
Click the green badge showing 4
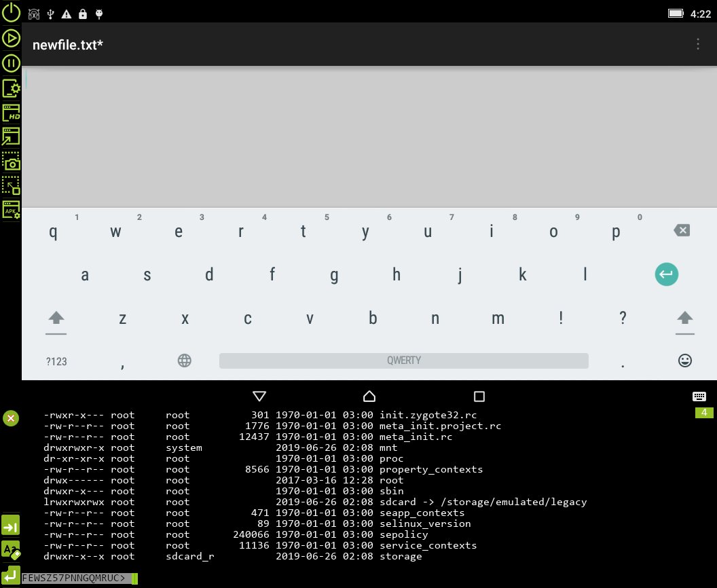(704, 412)
